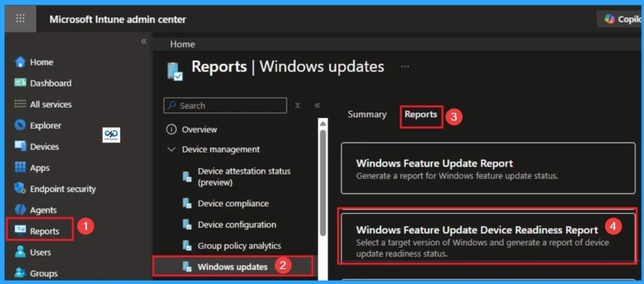Click the Microsoft Intune admin center title
The height and width of the screenshot is (284, 644).
pos(118,19)
